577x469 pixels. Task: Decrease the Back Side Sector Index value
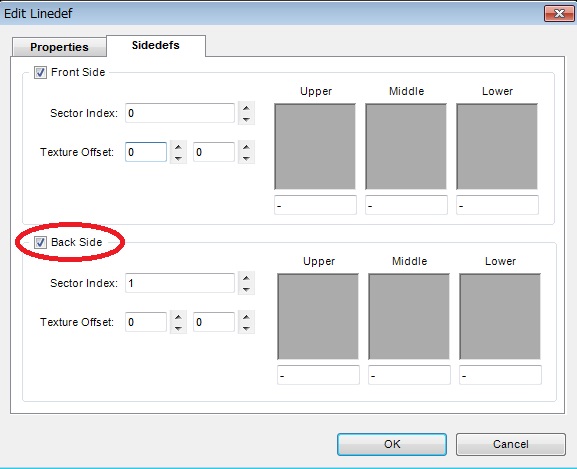[246, 289]
